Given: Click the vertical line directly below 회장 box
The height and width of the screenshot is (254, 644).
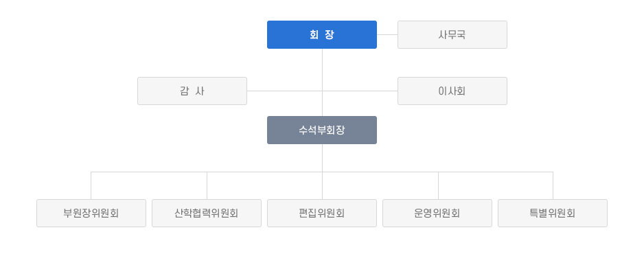Looking at the screenshot, I should [323, 70].
